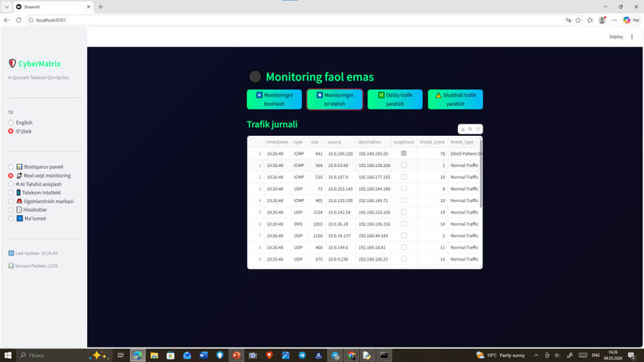Select Boshqaruv paneli page radio
Image resolution: width=644 pixels, height=362 pixels.
coord(10,167)
